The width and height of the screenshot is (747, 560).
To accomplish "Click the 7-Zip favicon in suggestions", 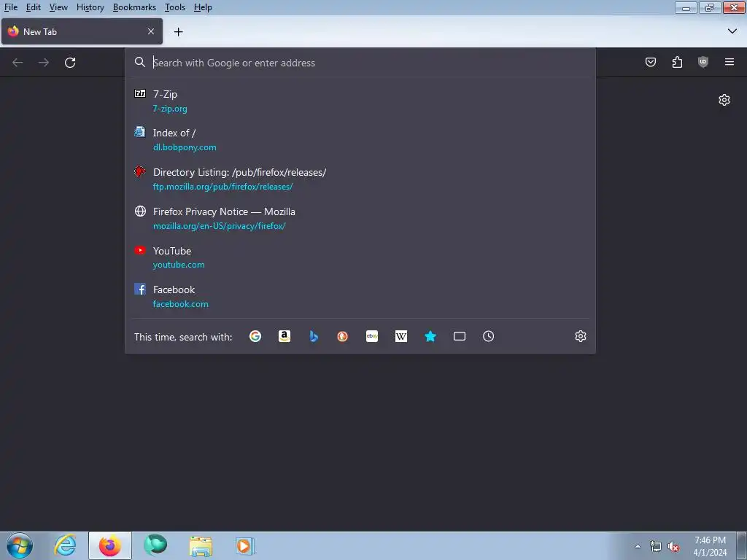I will click(x=140, y=93).
